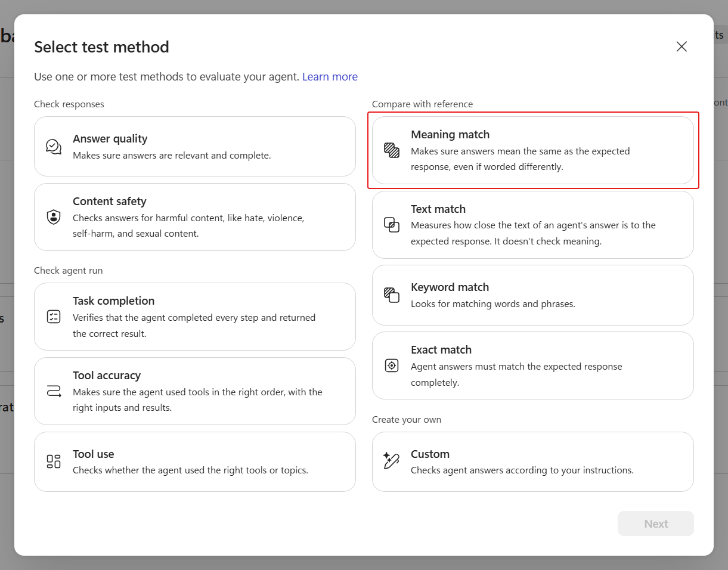Choose the Text match title

[x=438, y=209]
